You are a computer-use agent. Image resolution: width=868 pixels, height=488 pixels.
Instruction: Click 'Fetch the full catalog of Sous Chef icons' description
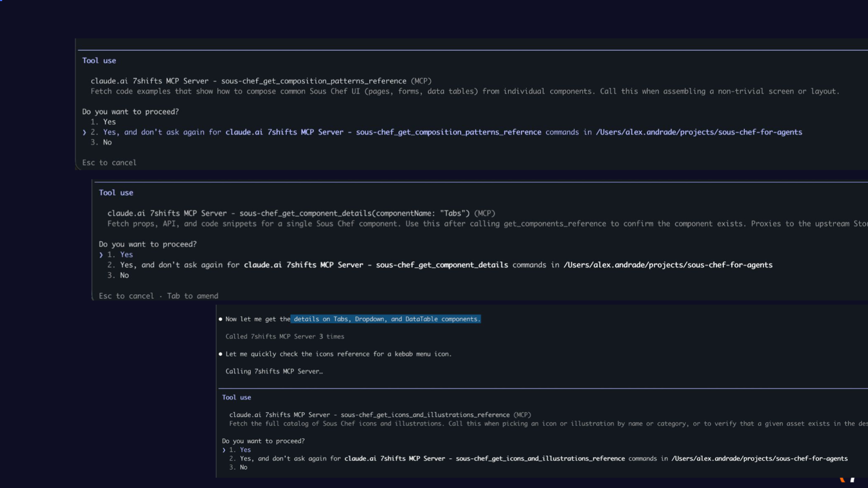tap(548, 424)
